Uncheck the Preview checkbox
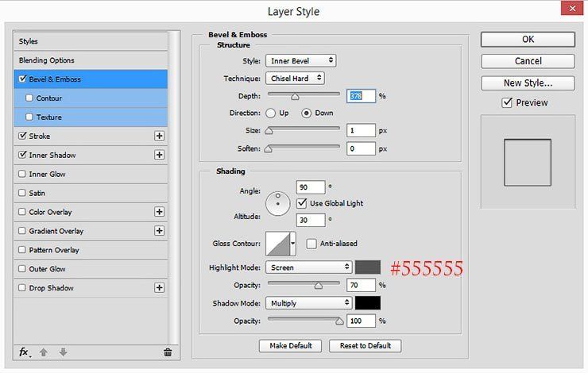This screenshot has height=373, width=588. (507, 102)
